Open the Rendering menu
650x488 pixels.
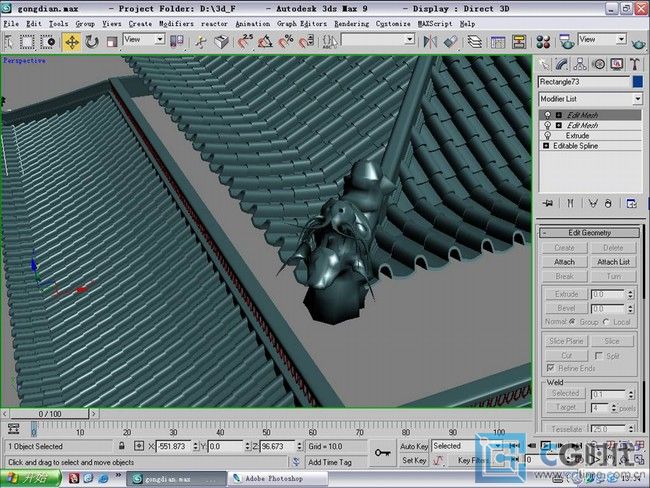point(352,24)
